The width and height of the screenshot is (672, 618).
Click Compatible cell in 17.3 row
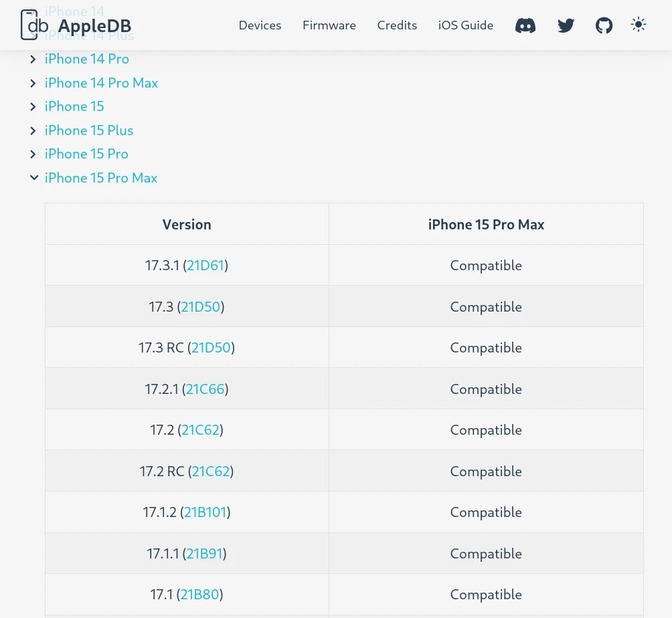click(x=486, y=307)
